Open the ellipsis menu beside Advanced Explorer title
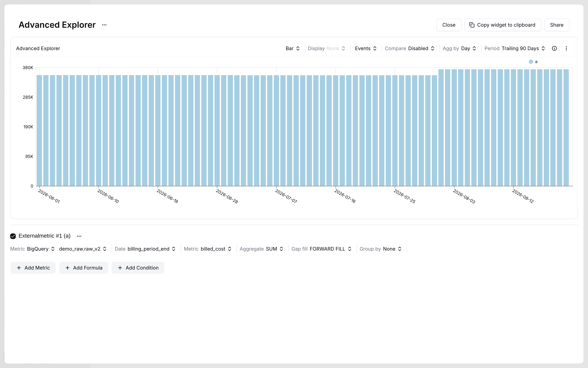 point(104,25)
